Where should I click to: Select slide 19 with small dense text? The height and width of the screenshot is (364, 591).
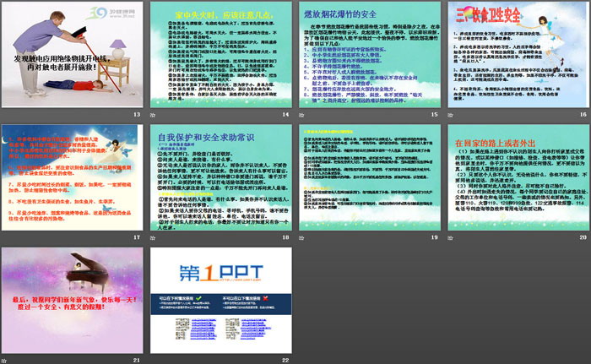pos(370,177)
